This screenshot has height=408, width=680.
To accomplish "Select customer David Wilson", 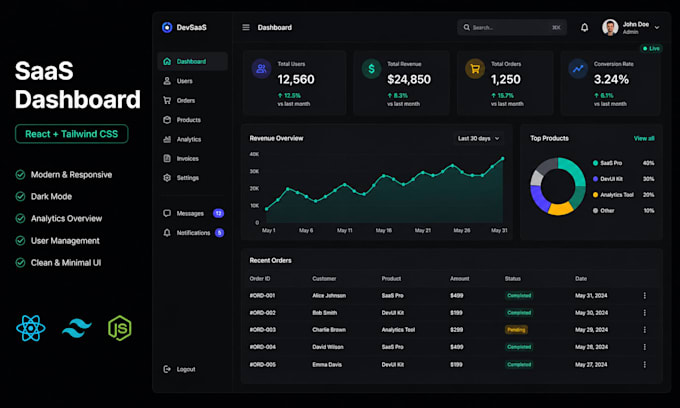I will coord(327,347).
